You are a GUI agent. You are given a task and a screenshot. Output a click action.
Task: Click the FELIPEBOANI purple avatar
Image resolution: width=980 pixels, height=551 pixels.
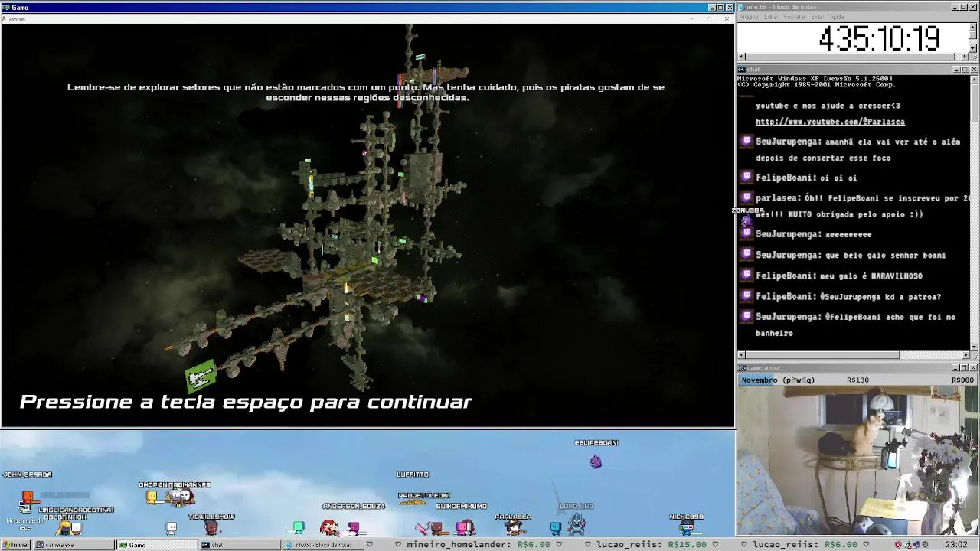[596, 461]
